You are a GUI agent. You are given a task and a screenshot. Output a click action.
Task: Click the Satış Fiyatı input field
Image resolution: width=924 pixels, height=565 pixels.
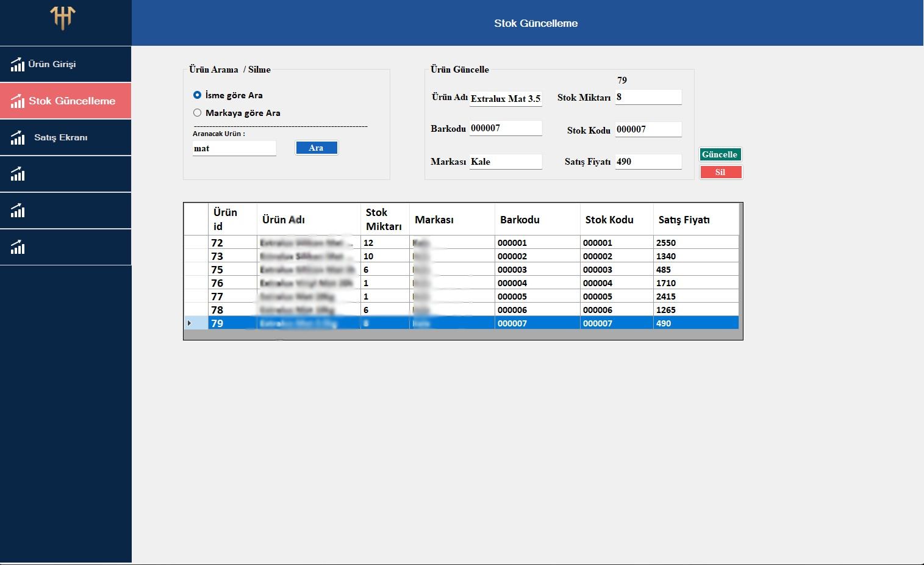point(648,162)
